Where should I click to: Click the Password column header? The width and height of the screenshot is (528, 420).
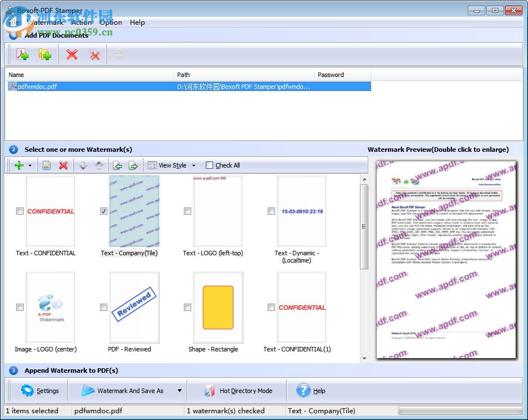click(x=343, y=75)
